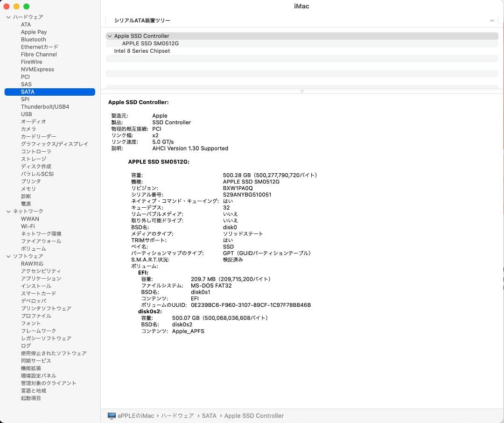
Task: Click the iMac icon in the breadcrumb bar
Action: pyautogui.click(x=112, y=416)
